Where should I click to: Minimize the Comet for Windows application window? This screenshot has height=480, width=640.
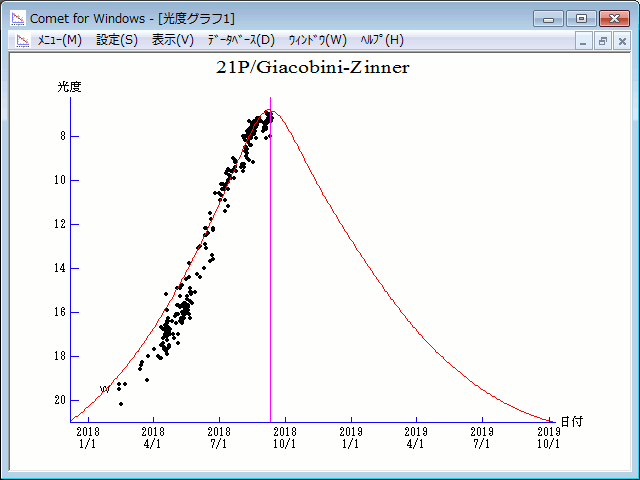pyautogui.click(x=548, y=18)
